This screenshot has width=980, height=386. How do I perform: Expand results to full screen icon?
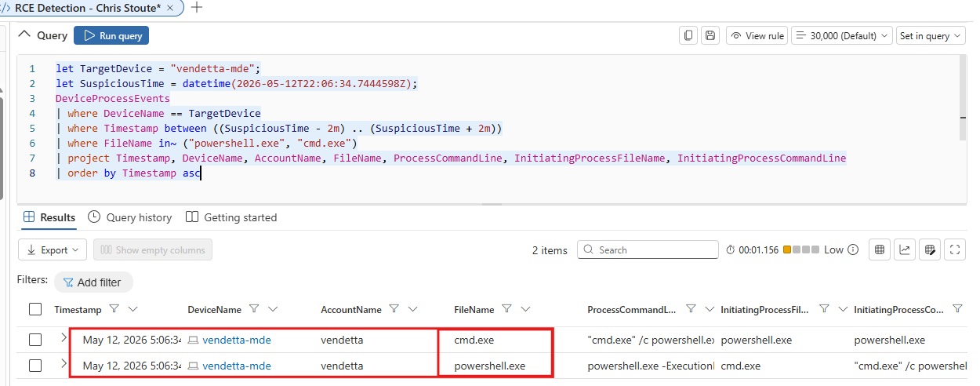tap(955, 249)
